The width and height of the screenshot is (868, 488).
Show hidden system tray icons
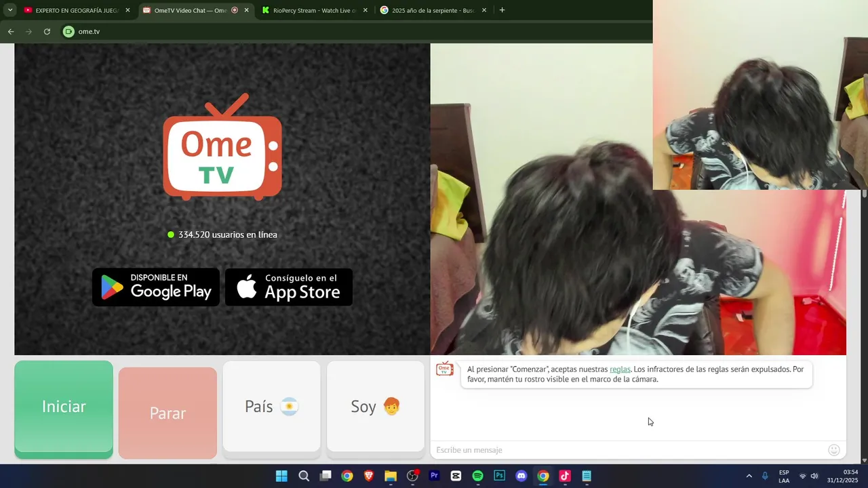pyautogui.click(x=749, y=476)
